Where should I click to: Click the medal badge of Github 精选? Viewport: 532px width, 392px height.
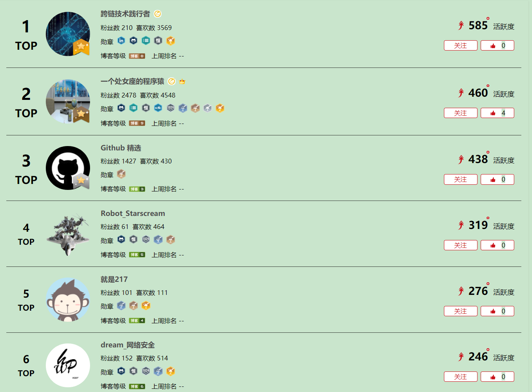click(121, 174)
